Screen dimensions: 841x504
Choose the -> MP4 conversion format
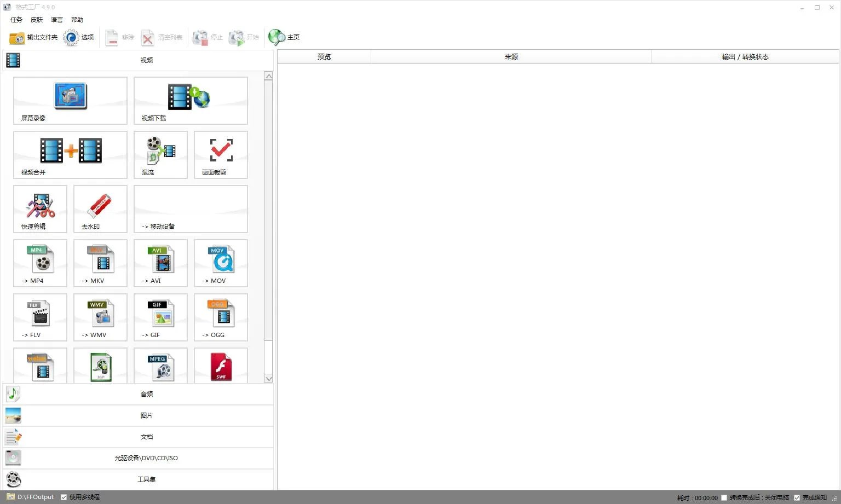click(40, 263)
